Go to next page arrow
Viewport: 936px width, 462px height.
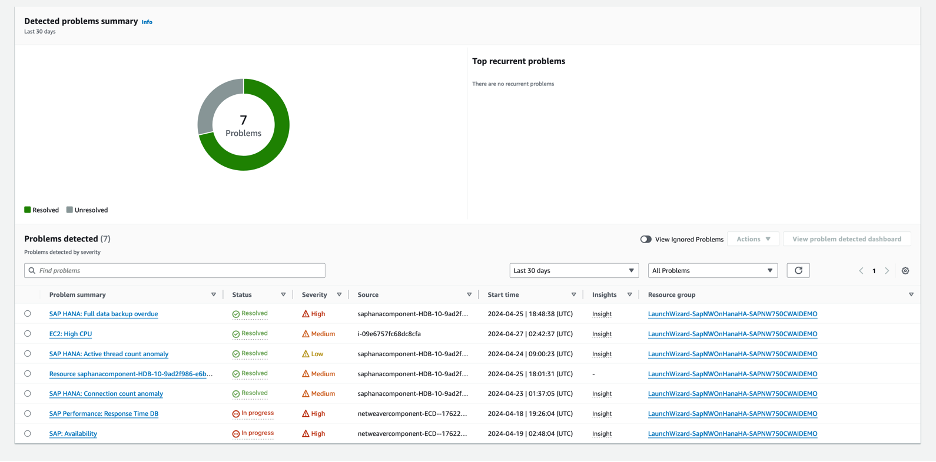(x=887, y=270)
